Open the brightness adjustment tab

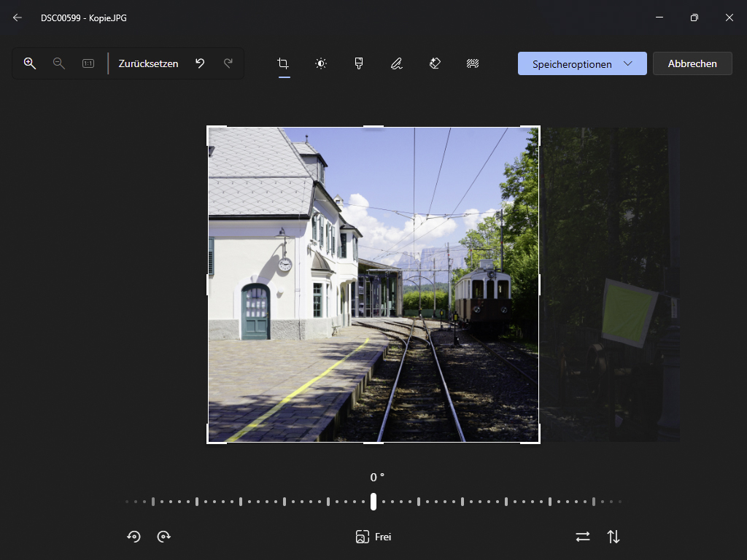(x=321, y=63)
